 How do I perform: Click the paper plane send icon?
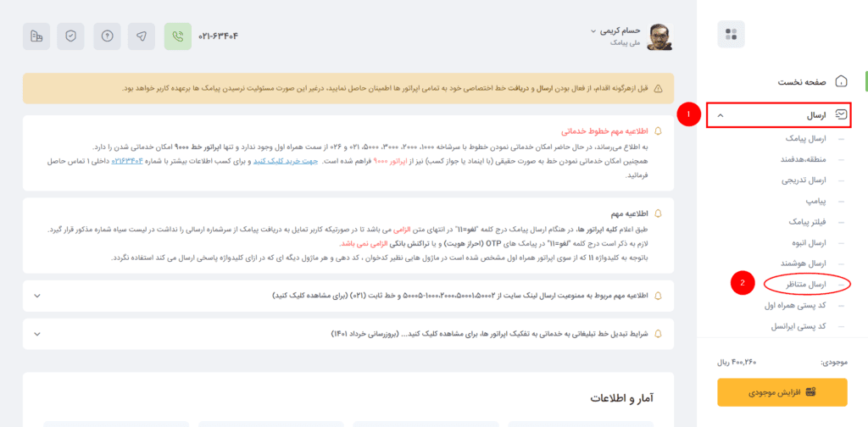coord(142,36)
